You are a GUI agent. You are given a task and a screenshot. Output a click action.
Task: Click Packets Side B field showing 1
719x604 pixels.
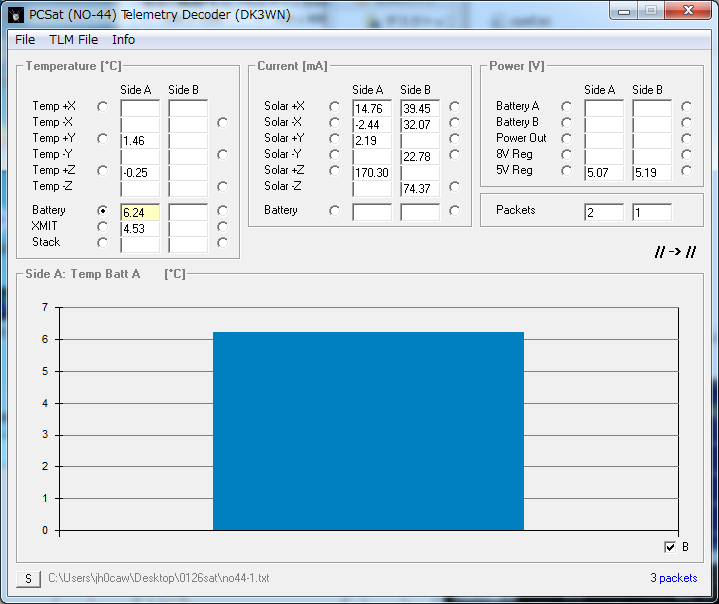[x=652, y=212]
